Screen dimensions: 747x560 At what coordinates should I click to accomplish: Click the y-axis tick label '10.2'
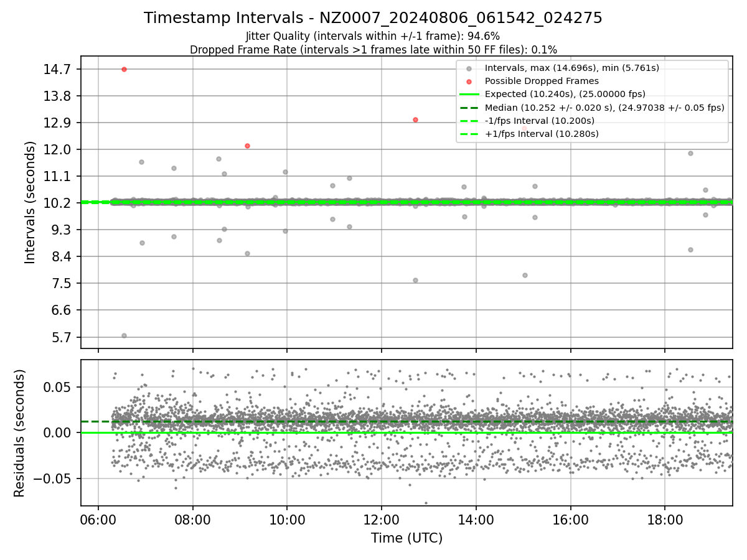[x=57, y=203]
